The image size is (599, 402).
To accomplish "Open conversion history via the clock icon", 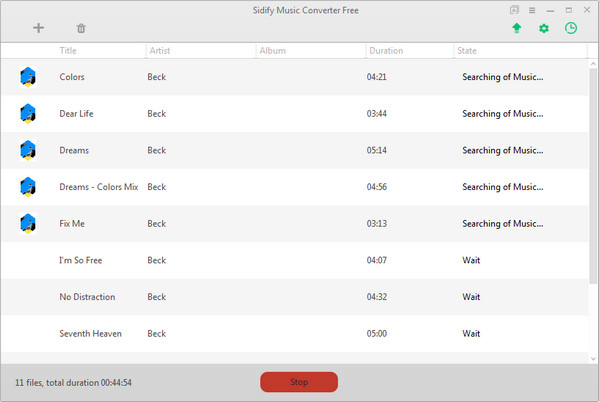I will [x=571, y=28].
